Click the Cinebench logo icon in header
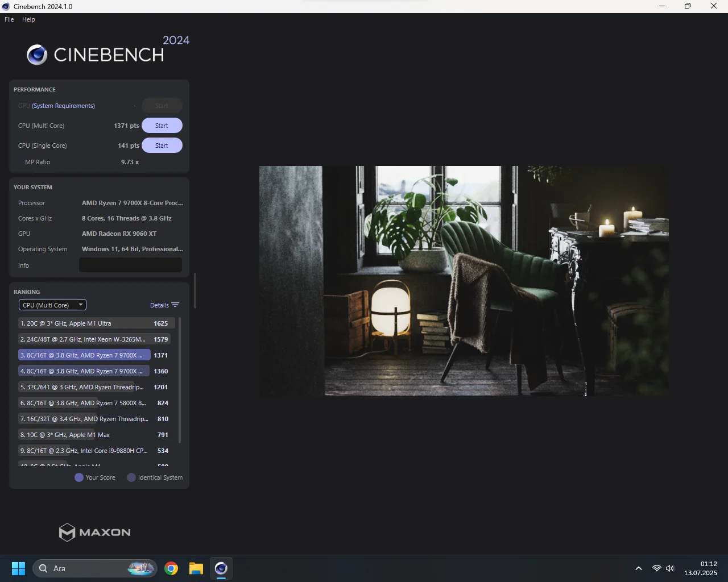Viewport: 728px width, 582px height. click(x=37, y=55)
